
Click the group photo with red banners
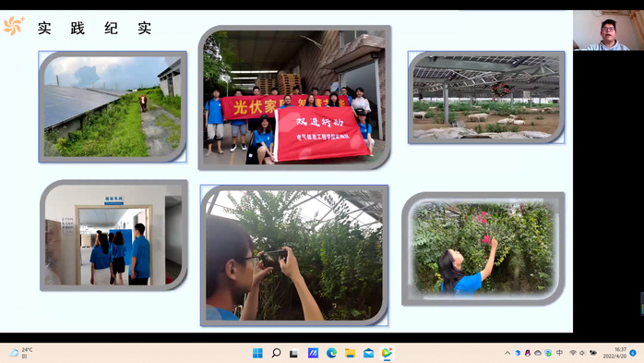pos(294,97)
